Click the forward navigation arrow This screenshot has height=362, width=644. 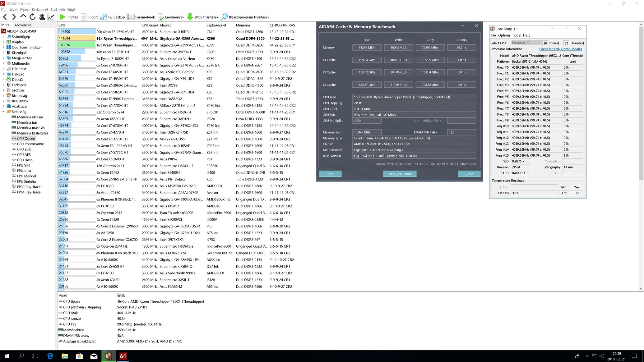pos(14,17)
